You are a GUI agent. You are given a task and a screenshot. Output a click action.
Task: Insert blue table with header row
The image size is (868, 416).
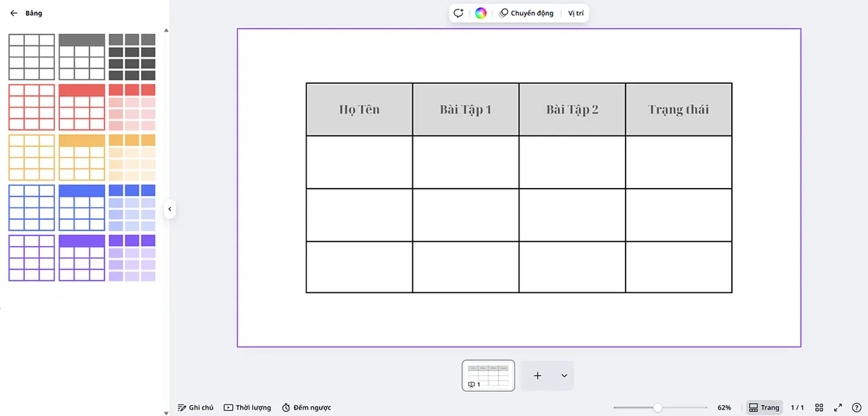click(82, 208)
